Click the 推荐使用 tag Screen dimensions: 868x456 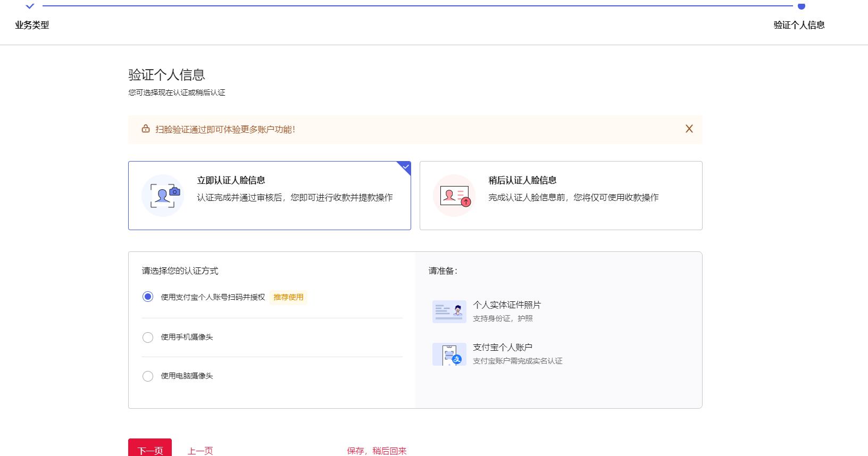(x=288, y=297)
